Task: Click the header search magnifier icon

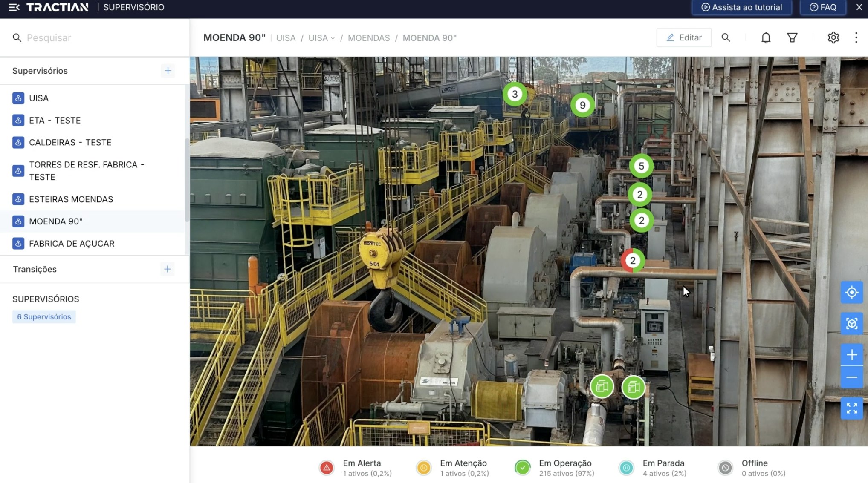Action: pyautogui.click(x=726, y=38)
